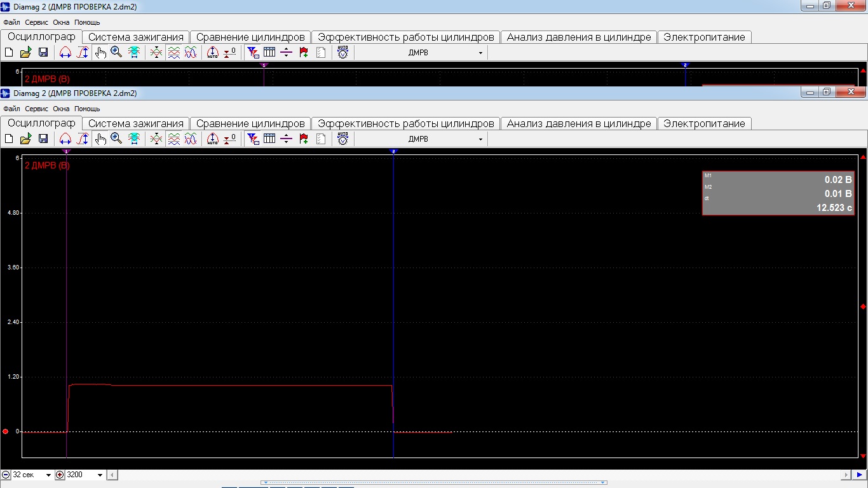Click marker 1 handle atop purple cursor line
The height and width of the screenshot is (488, 868).
66,152
